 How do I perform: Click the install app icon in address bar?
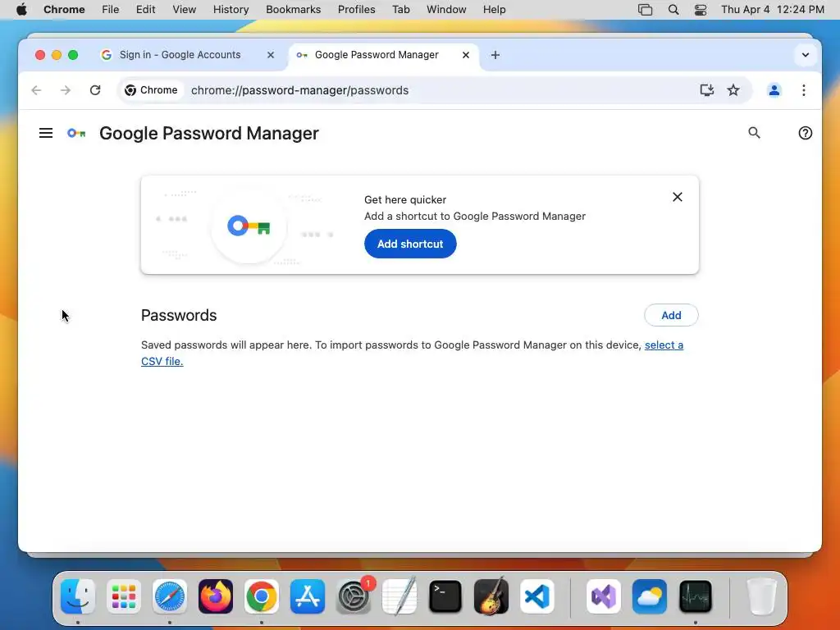(x=707, y=90)
